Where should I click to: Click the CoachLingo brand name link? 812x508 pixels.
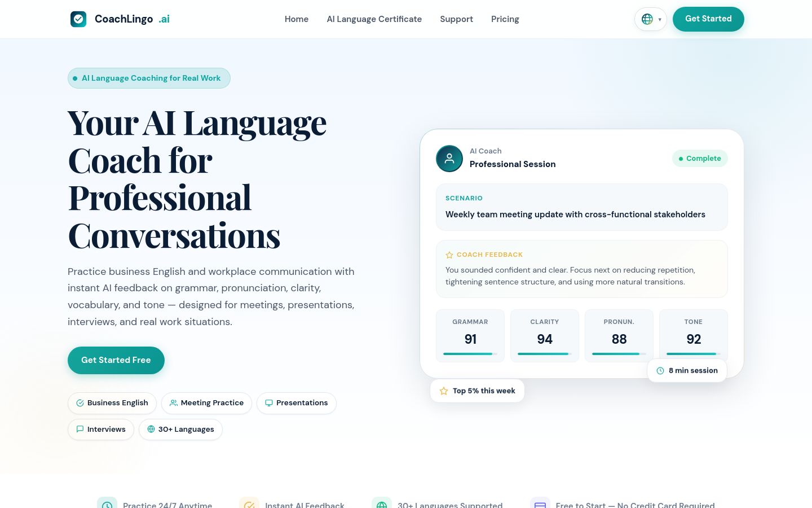(132, 19)
